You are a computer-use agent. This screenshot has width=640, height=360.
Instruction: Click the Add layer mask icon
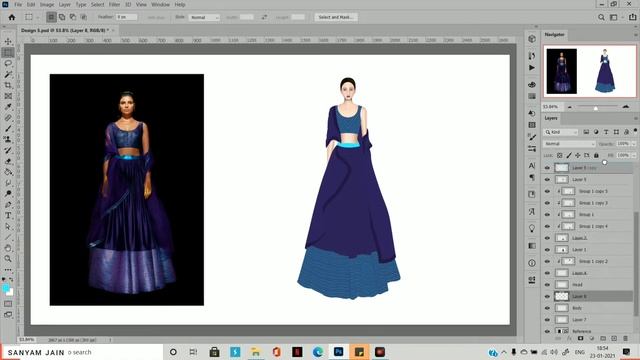tap(580, 338)
